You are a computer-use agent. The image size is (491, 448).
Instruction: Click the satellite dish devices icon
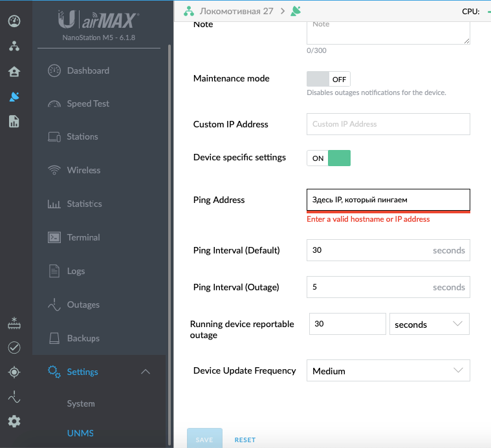(x=14, y=97)
